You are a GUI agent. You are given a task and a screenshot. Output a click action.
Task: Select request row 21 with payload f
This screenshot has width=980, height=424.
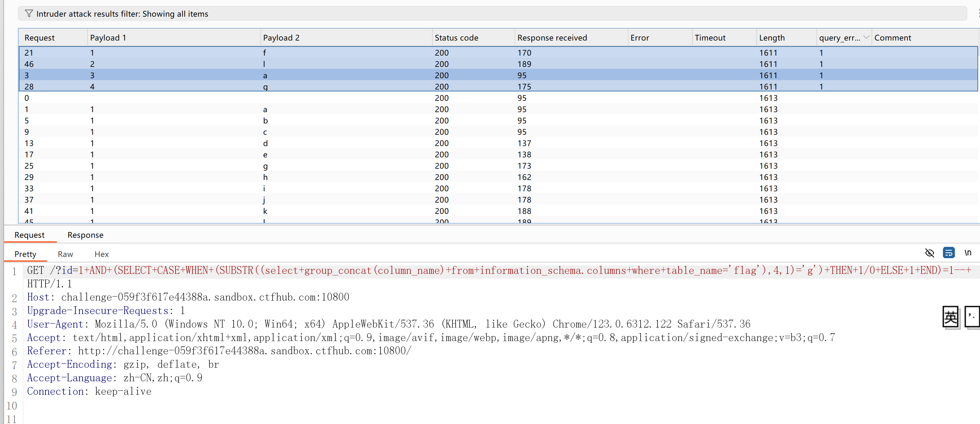[498, 52]
